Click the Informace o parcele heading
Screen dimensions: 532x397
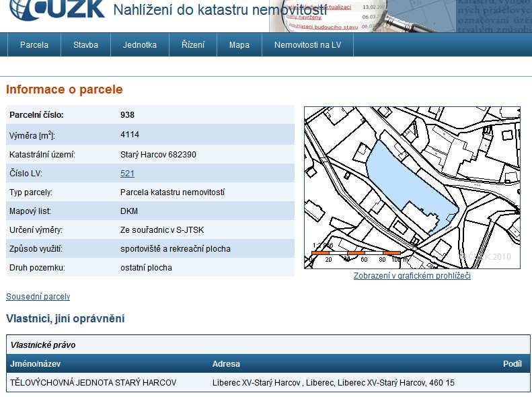64,89
